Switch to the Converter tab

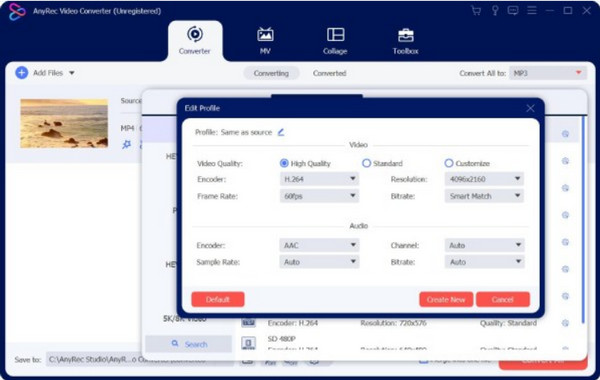tap(195, 41)
